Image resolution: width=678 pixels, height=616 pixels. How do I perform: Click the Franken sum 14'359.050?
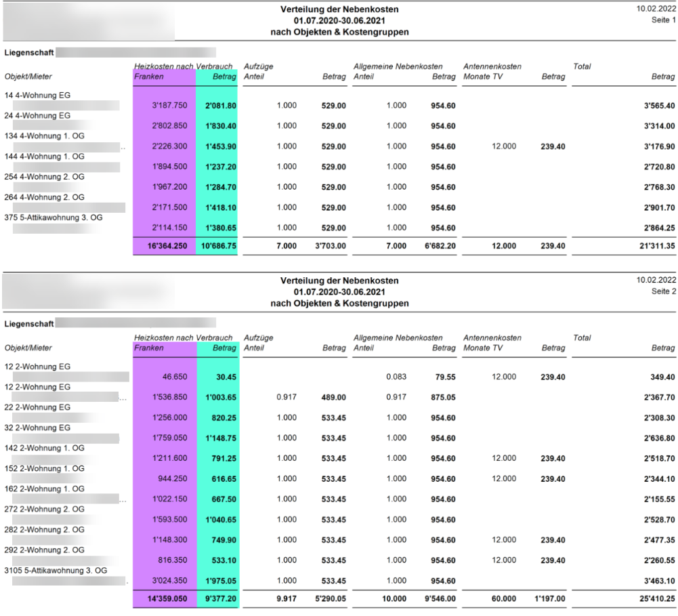(x=167, y=598)
